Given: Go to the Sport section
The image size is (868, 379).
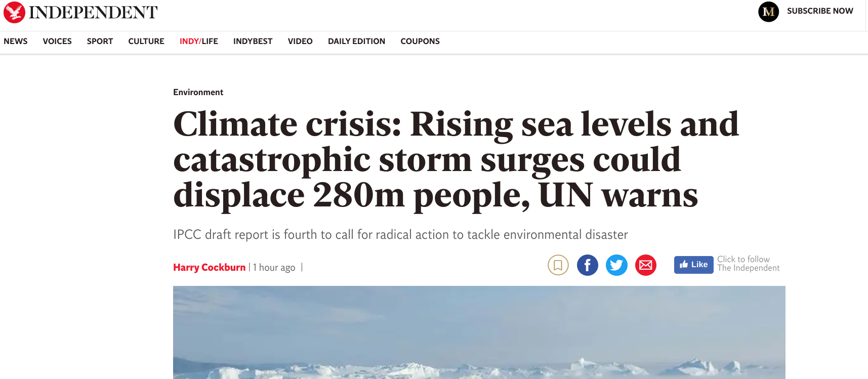Looking at the screenshot, I should [x=100, y=41].
